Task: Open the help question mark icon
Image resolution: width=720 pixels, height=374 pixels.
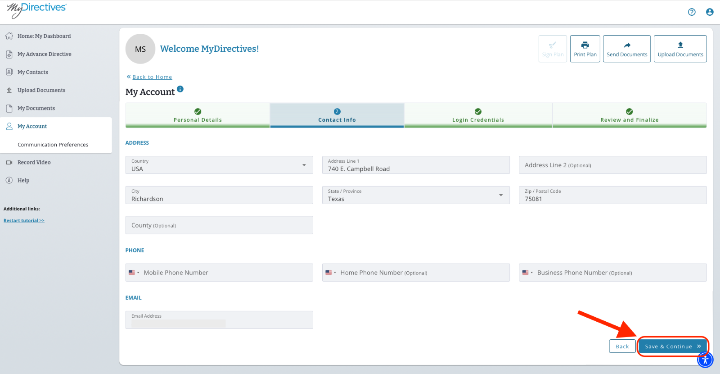Action: pos(692,12)
